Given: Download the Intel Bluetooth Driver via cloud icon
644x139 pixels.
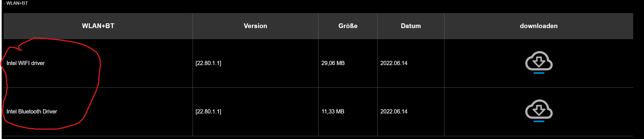Looking at the screenshot, I should click(x=539, y=109).
